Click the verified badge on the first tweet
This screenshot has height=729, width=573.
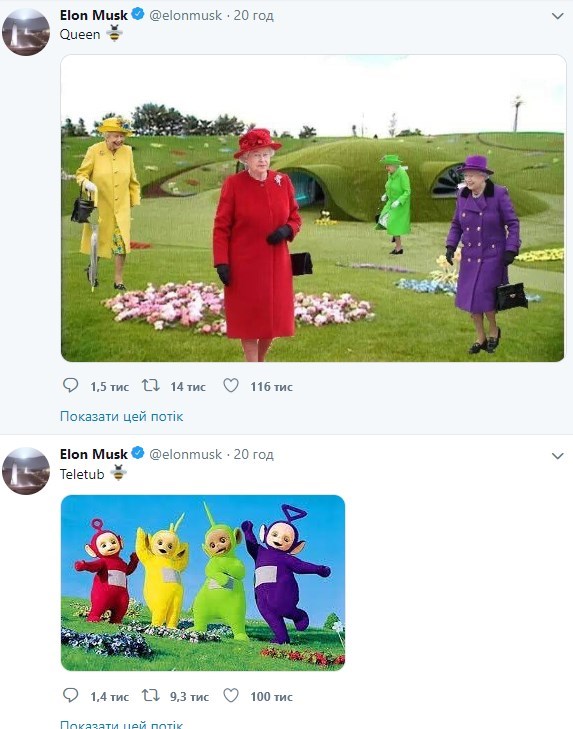[x=138, y=14]
